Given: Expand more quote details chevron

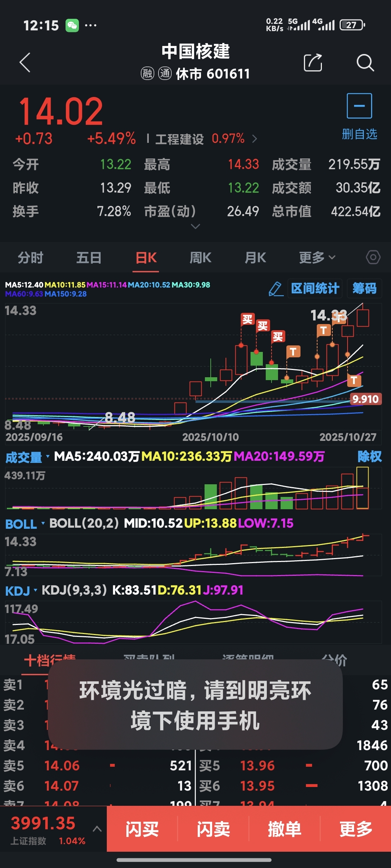Looking at the screenshot, I should [195, 226].
